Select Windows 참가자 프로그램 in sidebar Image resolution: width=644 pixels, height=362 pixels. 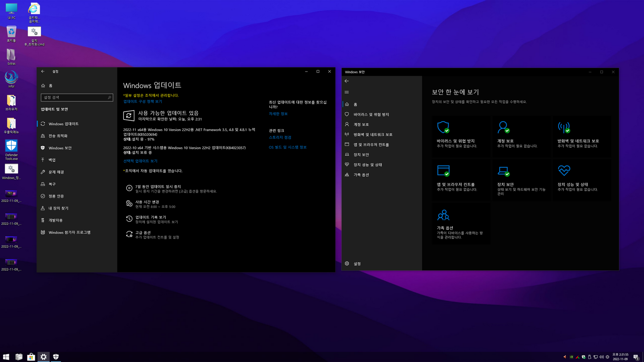77,232
